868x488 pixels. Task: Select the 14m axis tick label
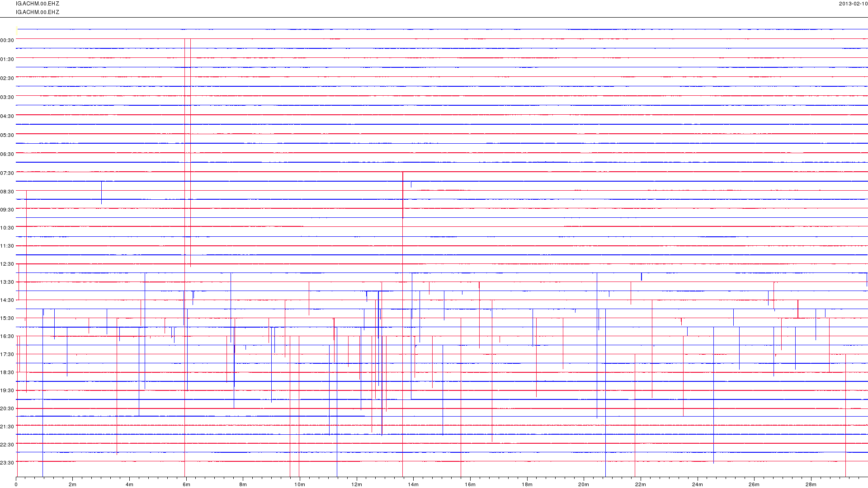413,484
